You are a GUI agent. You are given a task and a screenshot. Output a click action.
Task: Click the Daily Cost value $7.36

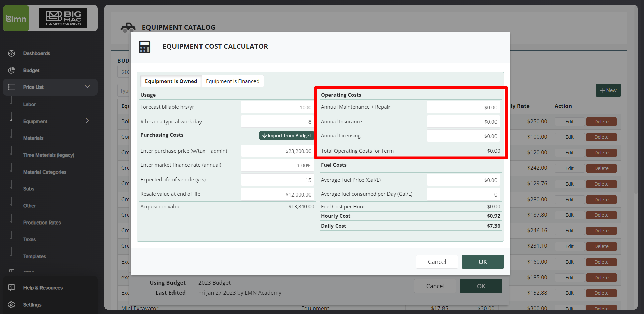(x=493, y=226)
